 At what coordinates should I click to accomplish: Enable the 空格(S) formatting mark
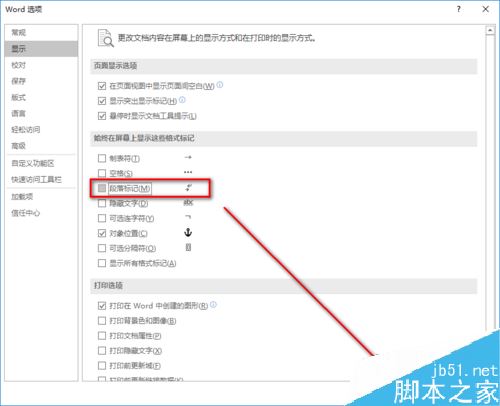(102, 173)
